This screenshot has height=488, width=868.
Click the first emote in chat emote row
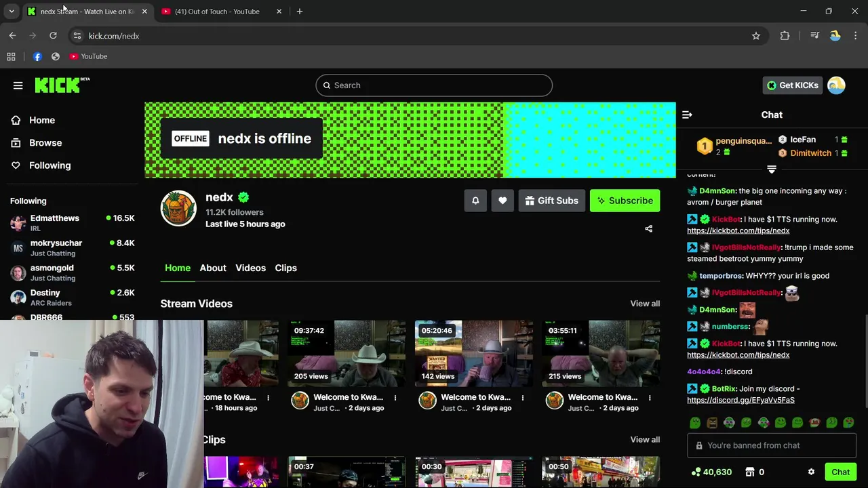pos(695,423)
